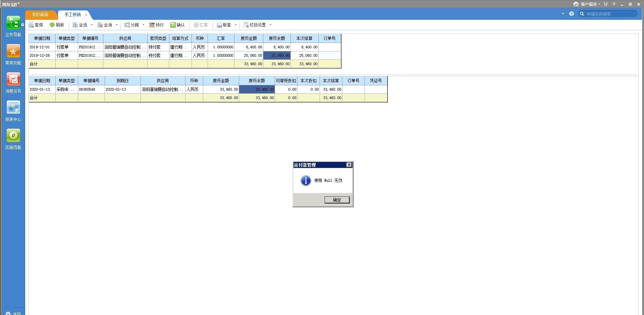The height and width of the screenshot is (315, 644).
Task: Click lower table 本次折扣 column header
Action: click(x=308, y=81)
